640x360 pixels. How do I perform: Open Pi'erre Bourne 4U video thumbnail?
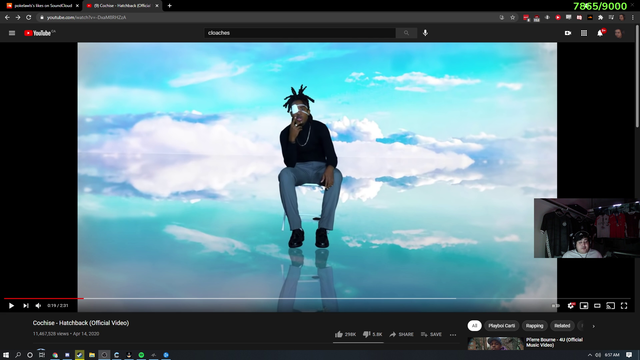(x=496, y=344)
